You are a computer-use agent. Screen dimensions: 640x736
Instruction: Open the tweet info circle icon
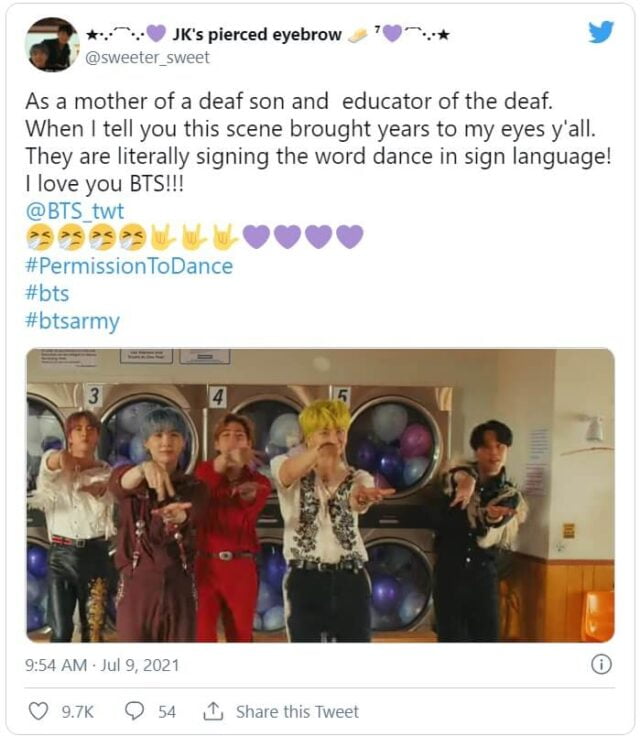tap(601, 664)
